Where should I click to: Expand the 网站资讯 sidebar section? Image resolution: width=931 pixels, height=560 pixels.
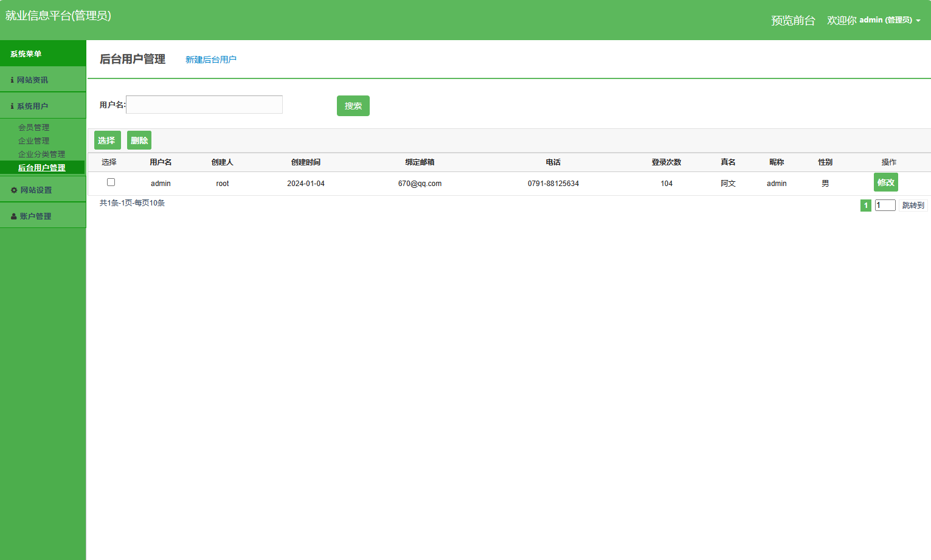[x=32, y=80]
